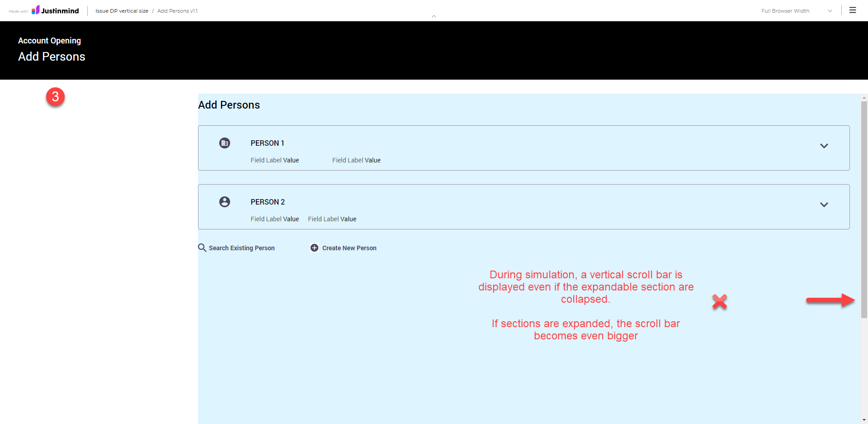Click the plus icon for Create New Person

tap(314, 248)
